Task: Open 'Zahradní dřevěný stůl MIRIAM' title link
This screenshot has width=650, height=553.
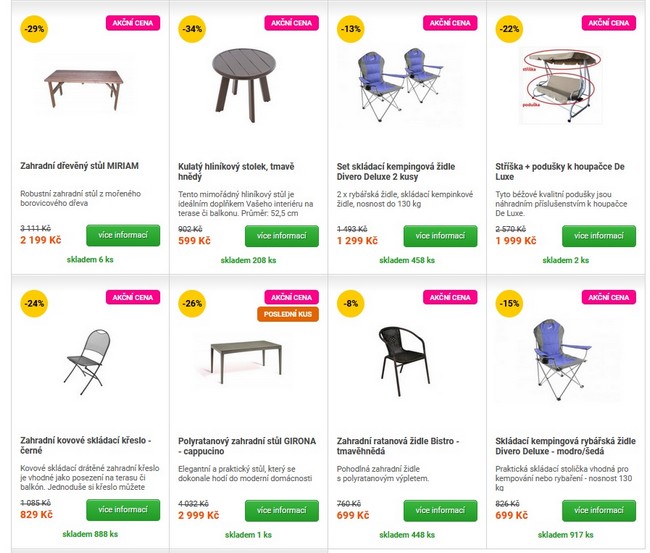Action: [80, 166]
